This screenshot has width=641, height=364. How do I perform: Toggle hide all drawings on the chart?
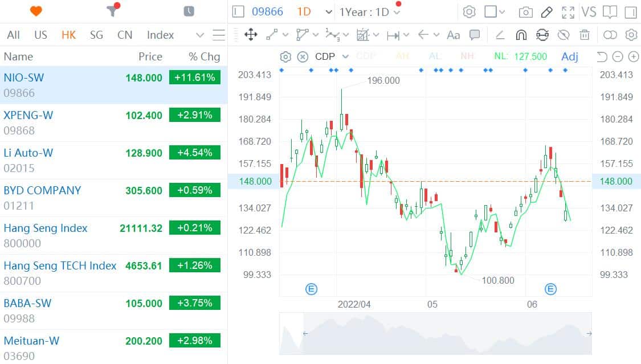(564, 35)
